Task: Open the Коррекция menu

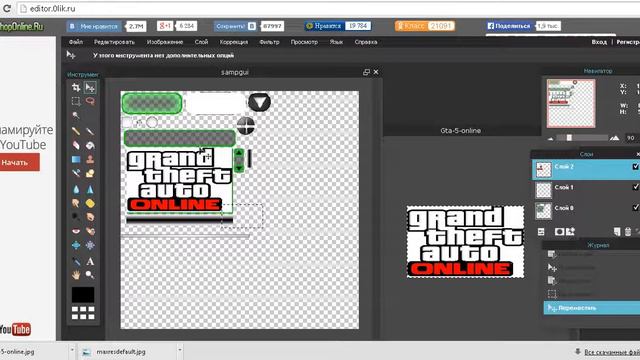Action: click(234, 42)
